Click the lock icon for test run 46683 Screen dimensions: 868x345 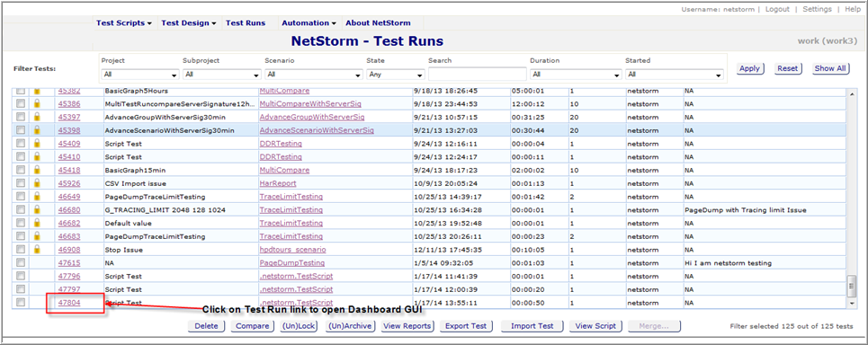tap(38, 236)
